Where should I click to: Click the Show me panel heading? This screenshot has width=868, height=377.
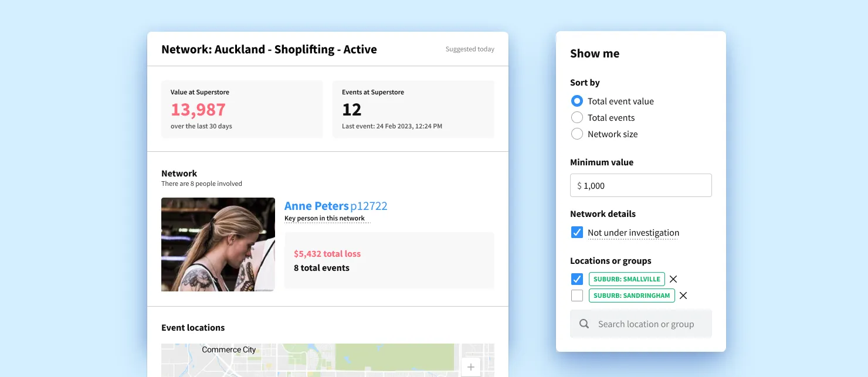(x=595, y=53)
